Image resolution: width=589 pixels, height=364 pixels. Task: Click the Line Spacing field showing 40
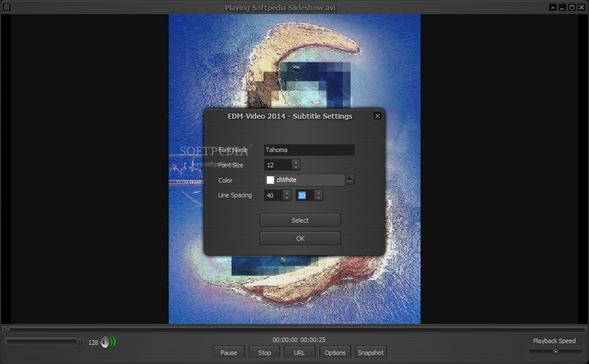[x=274, y=196]
